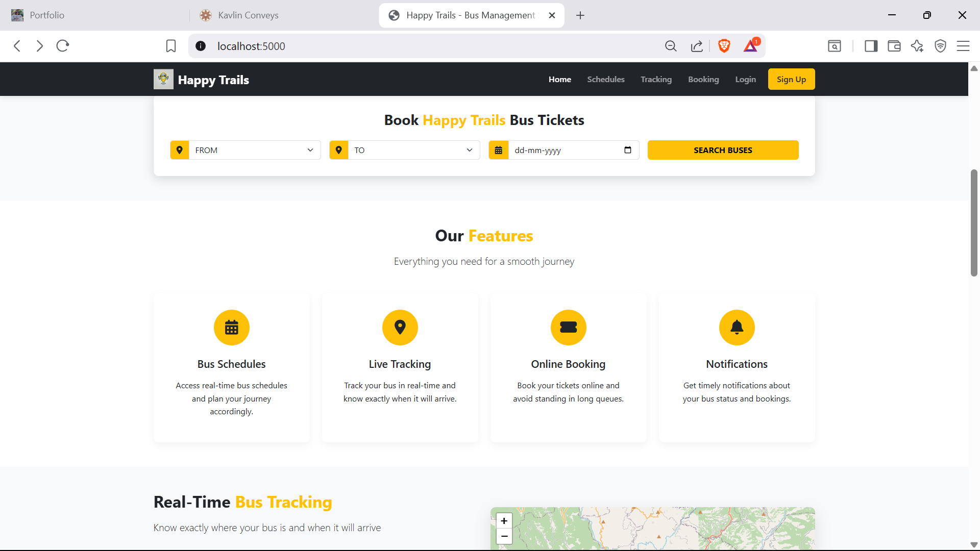
Task: Click the Sign Up button
Action: 791,79
